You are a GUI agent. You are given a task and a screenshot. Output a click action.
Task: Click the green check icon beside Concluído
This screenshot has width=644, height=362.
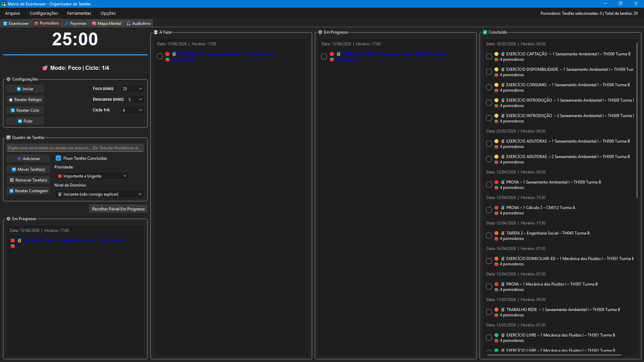pos(485,32)
